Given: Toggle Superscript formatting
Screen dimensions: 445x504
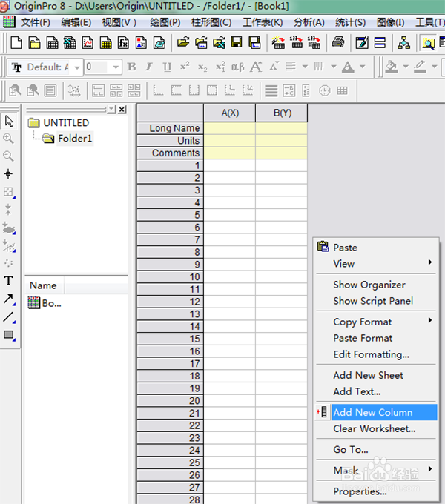Looking at the screenshot, I should click(x=185, y=66).
